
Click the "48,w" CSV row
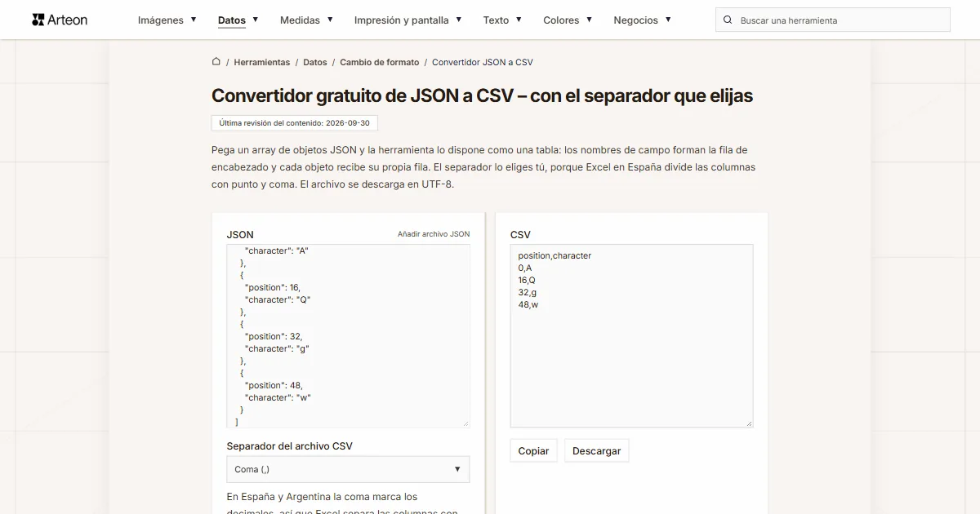[528, 304]
